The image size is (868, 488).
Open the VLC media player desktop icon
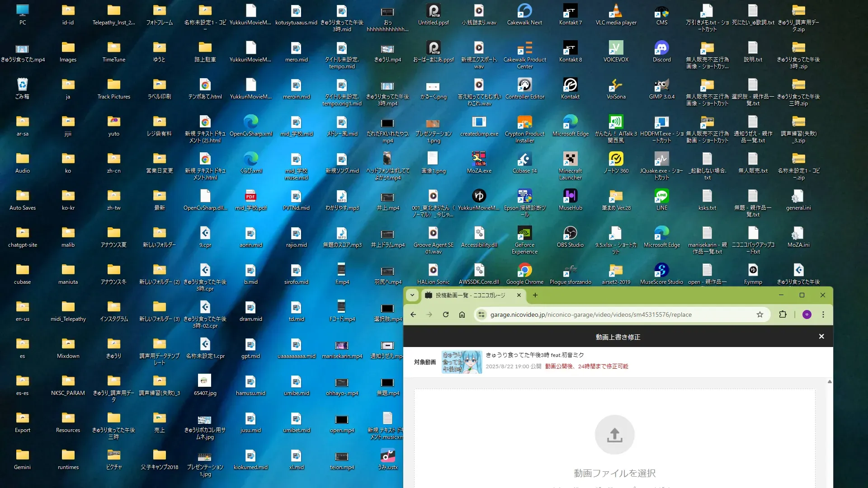pyautogui.click(x=616, y=11)
